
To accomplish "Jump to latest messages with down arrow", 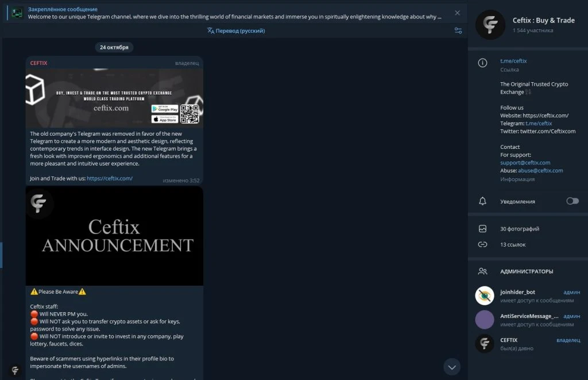I will pyautogui.click(x=452, y=367).
